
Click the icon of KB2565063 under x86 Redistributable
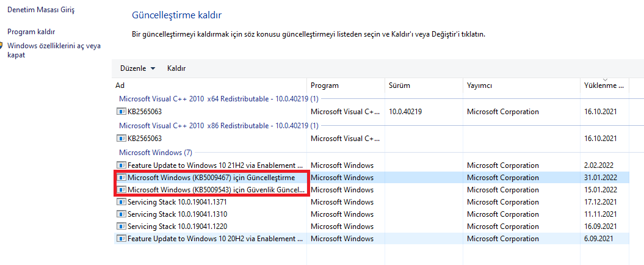pos(121,139)
